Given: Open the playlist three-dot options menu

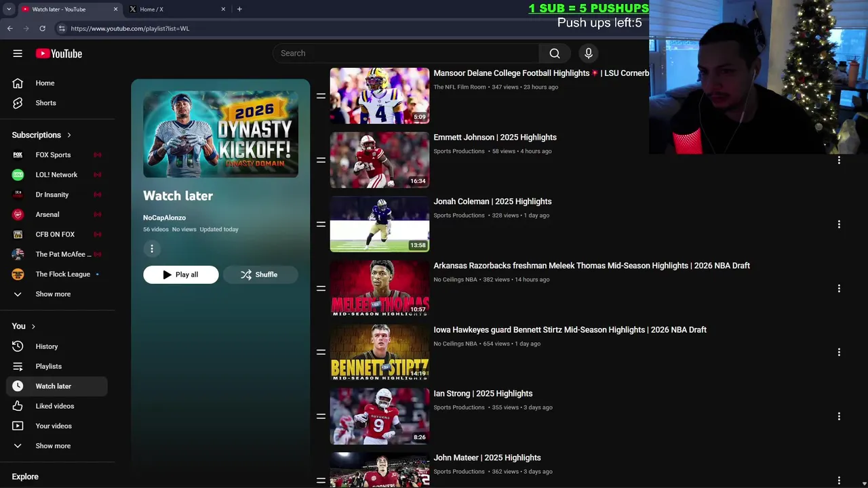Looking at the screenshot, I should (x=152, y=249).
